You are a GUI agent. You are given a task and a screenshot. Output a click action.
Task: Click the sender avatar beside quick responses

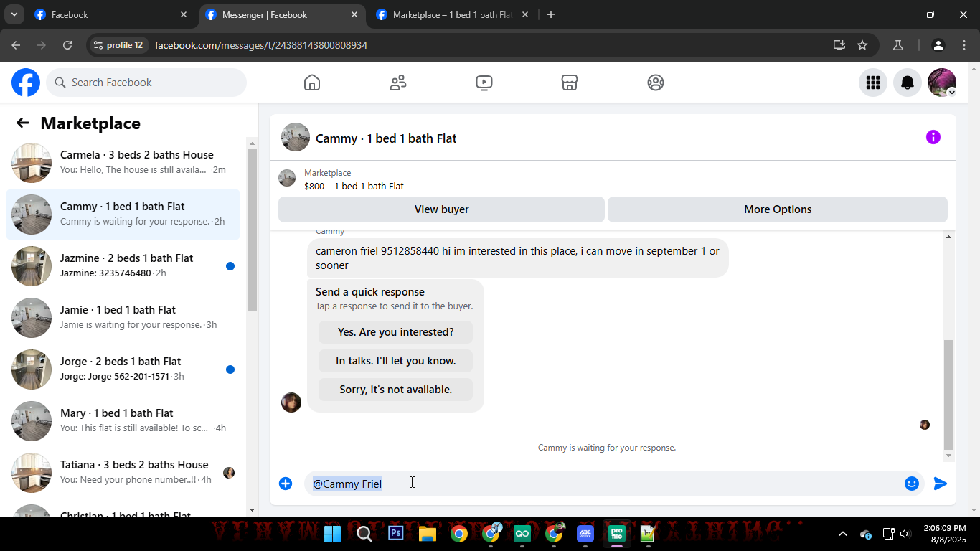291,402
